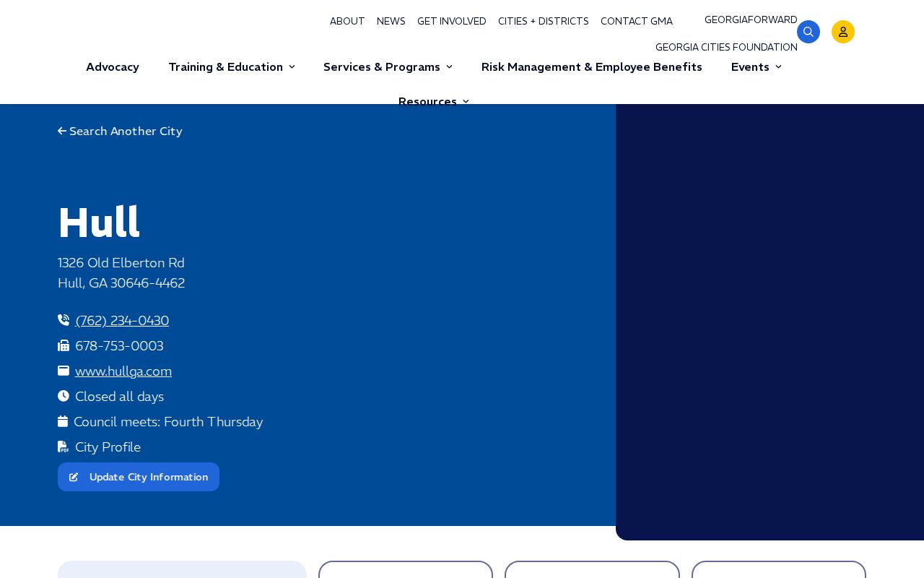Open the Advocacy menu item
Screen dimensions: 924x578
(x=113, y=67)
